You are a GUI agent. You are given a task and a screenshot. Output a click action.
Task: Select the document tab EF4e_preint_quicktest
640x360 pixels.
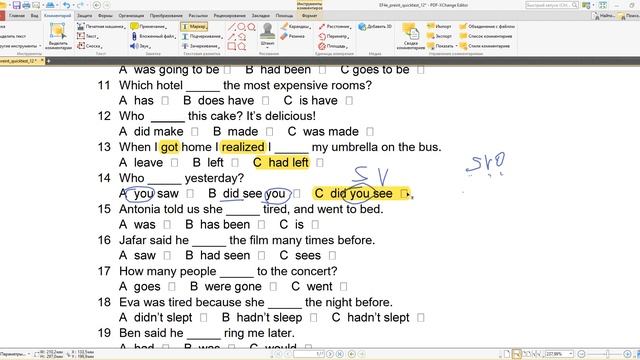pyautogui.click(x=20, y=61)
